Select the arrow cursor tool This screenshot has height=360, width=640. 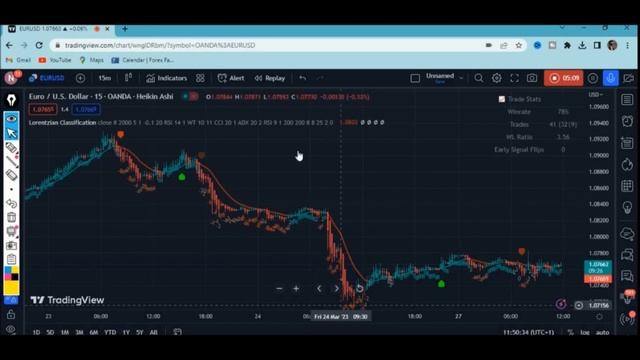click(x=11, y=133)
